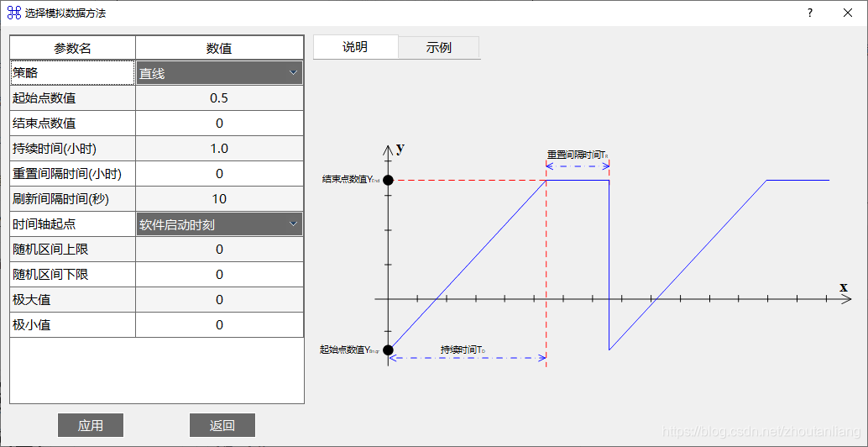Edit the 随机区间上限 value field
Viewport: 868px width, 447px height.
(x=219, y=250)
